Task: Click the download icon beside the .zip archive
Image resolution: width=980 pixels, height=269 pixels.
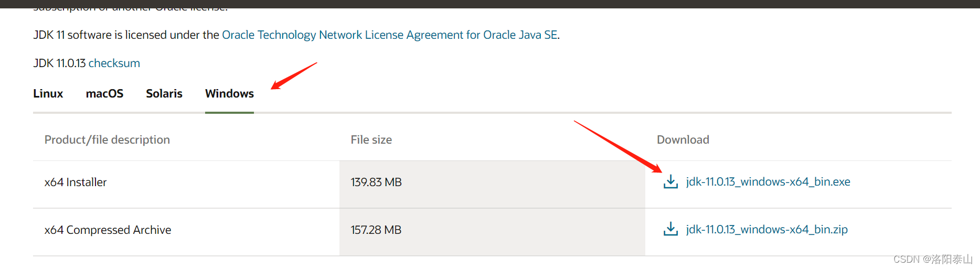Action: 670,230
